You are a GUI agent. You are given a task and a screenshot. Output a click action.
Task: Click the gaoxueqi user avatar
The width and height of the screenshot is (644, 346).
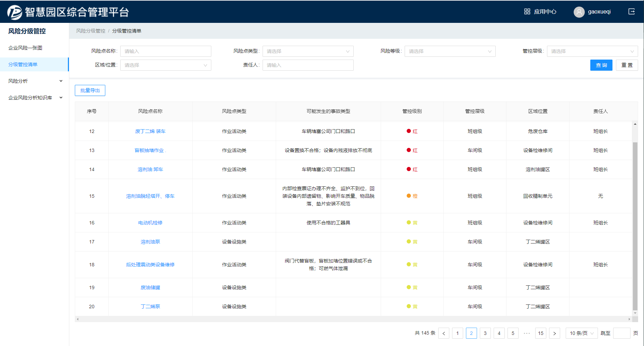tap(579, 12)
